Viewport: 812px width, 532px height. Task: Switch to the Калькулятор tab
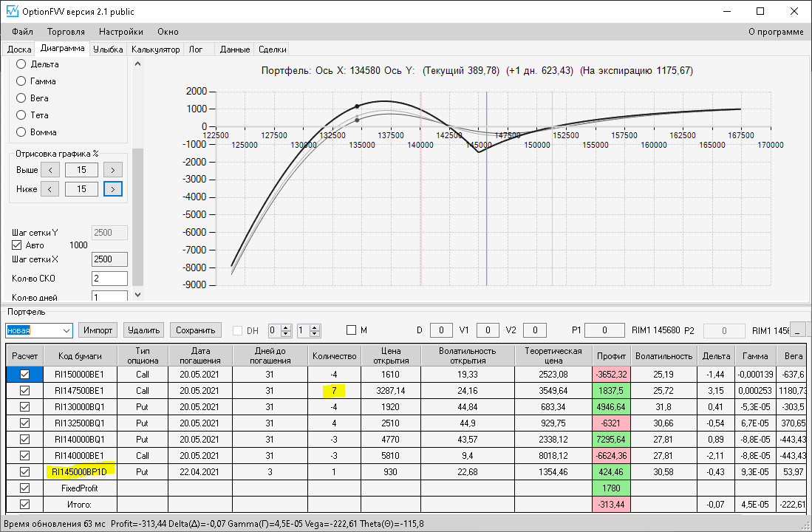coord(155,50)
